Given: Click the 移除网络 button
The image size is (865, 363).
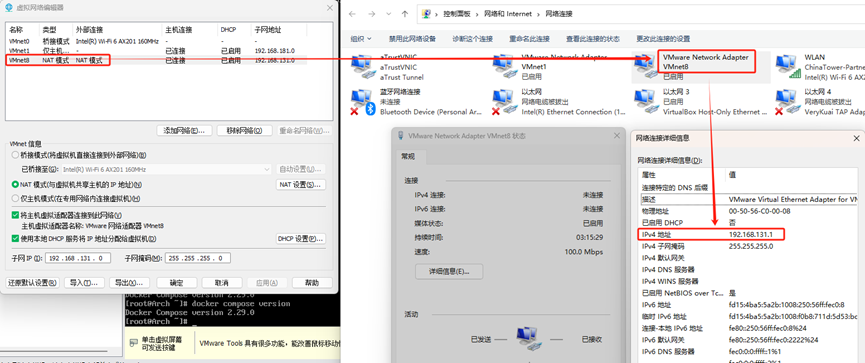Looking at the screenshot, I should [244, 131].
